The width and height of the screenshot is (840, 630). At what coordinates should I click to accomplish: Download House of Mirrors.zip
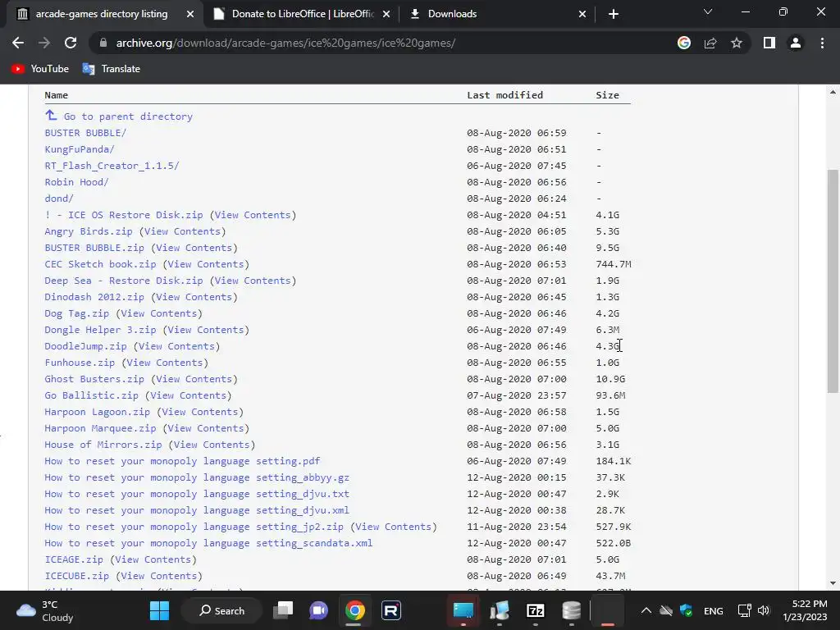(x=103, y=445)
